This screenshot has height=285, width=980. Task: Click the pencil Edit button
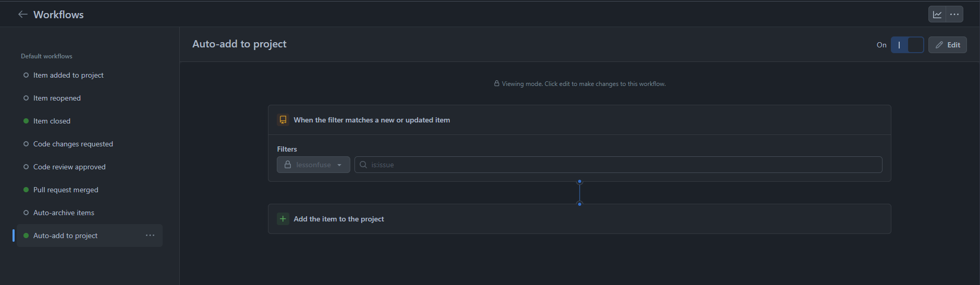[947, 45]
